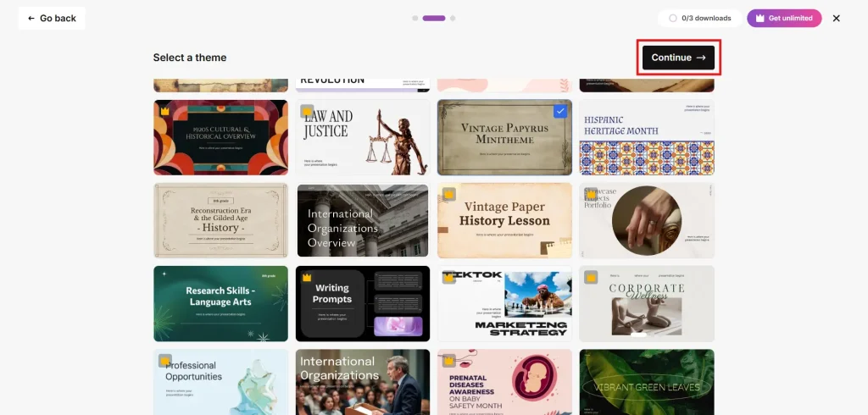Click the Go back button
Viewport: 868px width, 415px height.
[52, 19]
